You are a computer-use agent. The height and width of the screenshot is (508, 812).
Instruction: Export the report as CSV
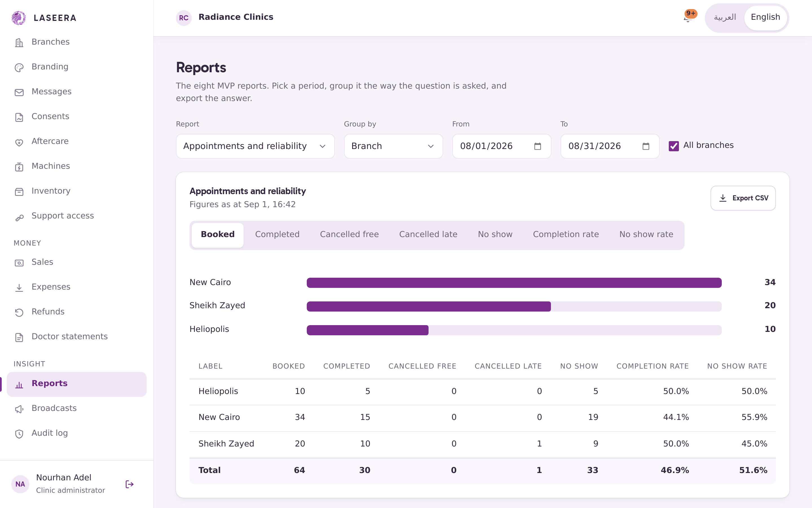[743, 198]
